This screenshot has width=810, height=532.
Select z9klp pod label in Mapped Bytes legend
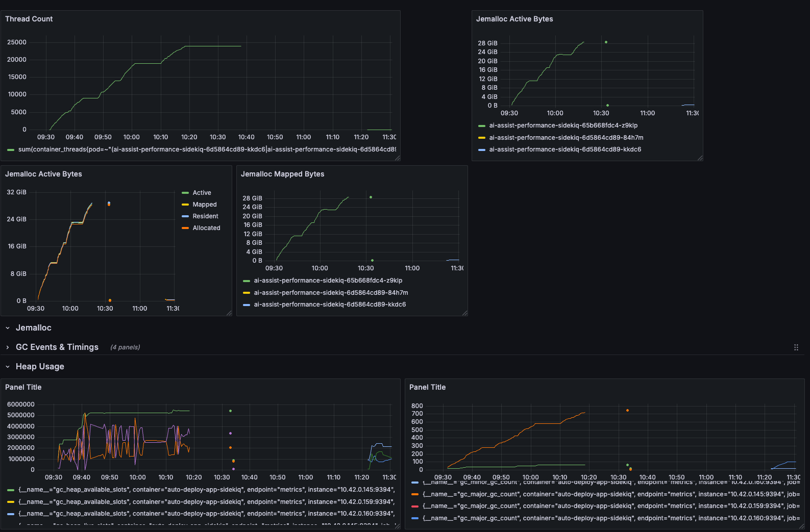point(328,281)
